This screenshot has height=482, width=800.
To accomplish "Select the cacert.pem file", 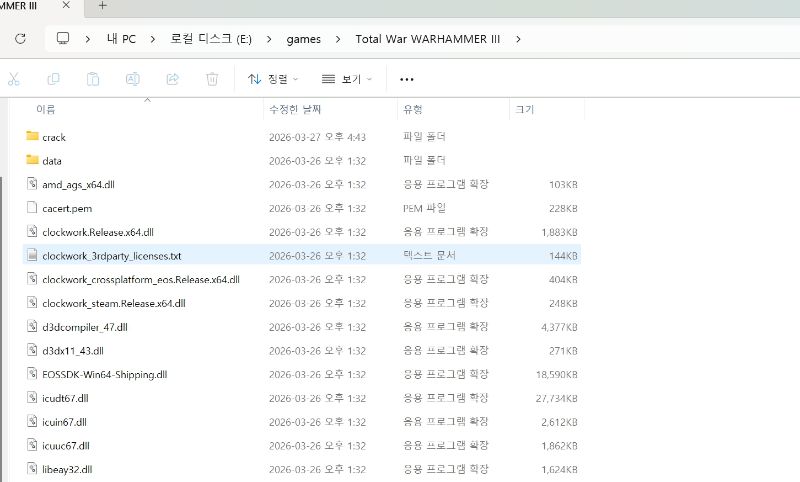I will pos(66,208).
